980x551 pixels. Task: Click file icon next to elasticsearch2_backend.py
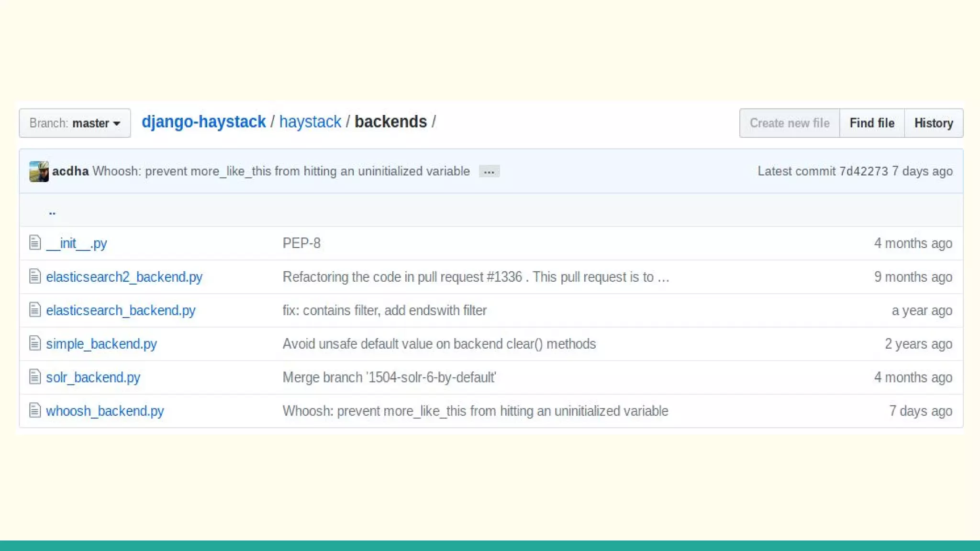[35, 276]
